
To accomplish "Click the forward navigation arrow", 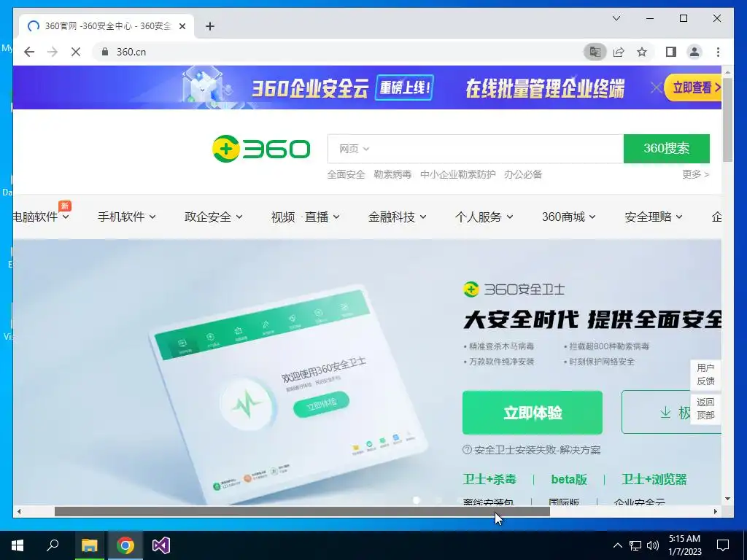I will point(53,52).
